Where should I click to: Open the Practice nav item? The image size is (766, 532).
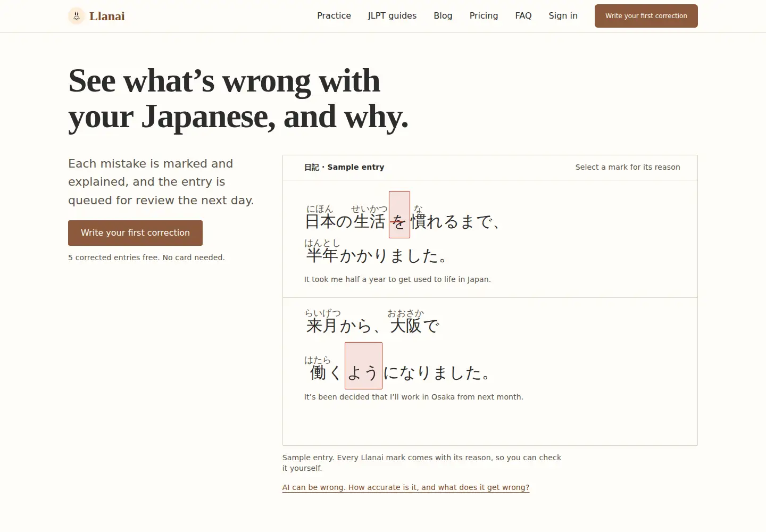[x=334, y=16]
